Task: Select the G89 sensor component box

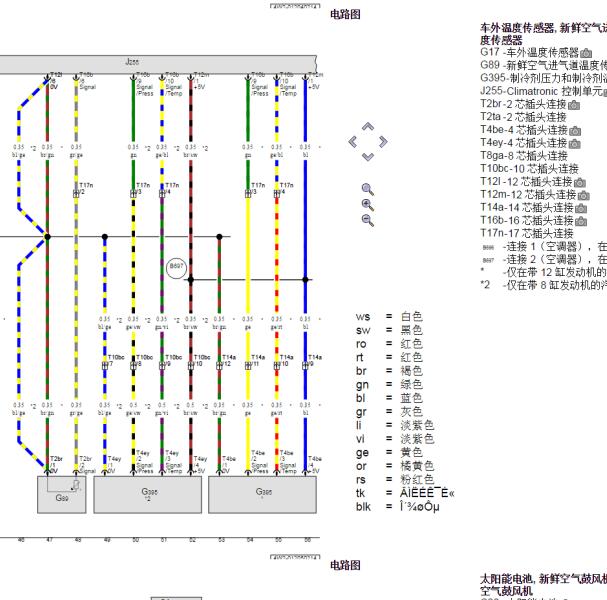Action: coord(62,494)
